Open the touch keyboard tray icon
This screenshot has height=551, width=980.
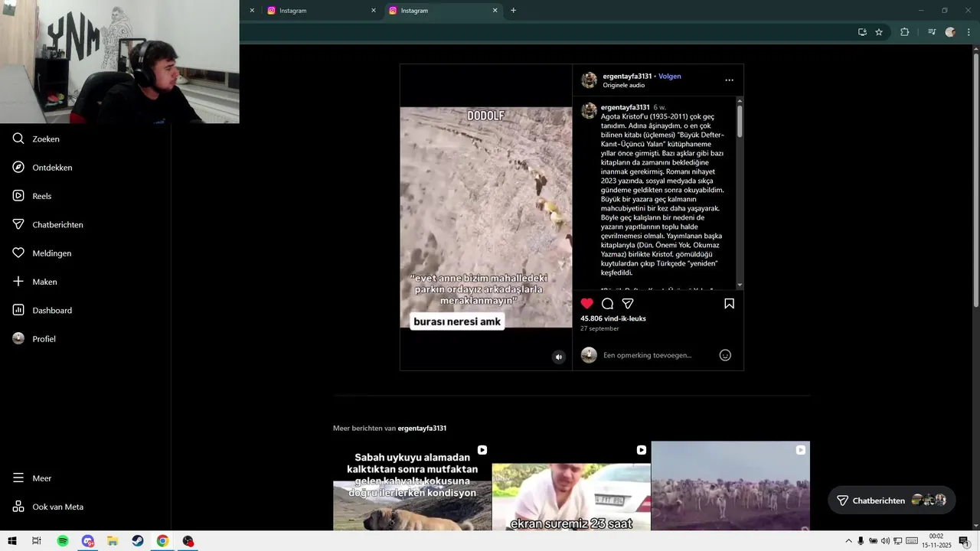[911, 541]
